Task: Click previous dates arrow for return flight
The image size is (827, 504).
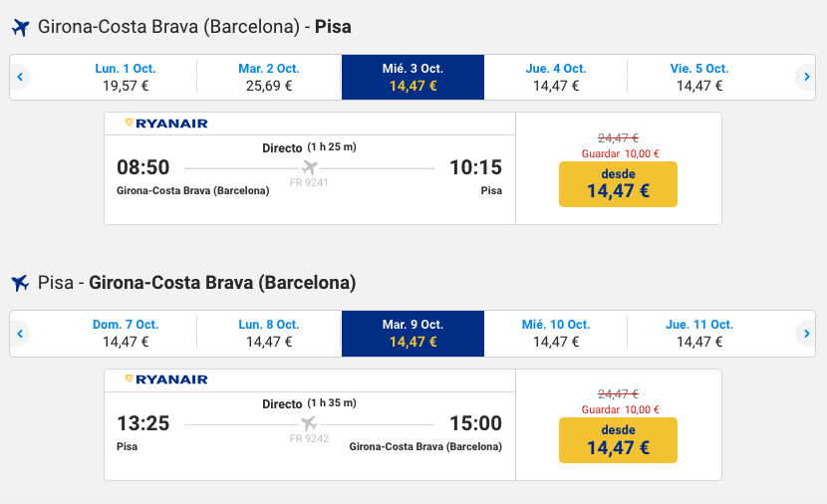Action: pos(20,334)
